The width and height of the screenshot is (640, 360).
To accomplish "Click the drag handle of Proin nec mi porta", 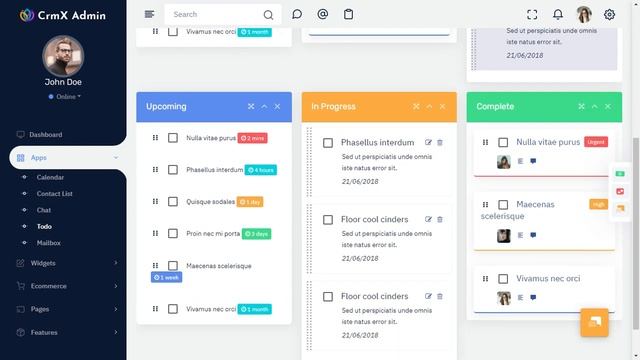I will click(155, 233).
